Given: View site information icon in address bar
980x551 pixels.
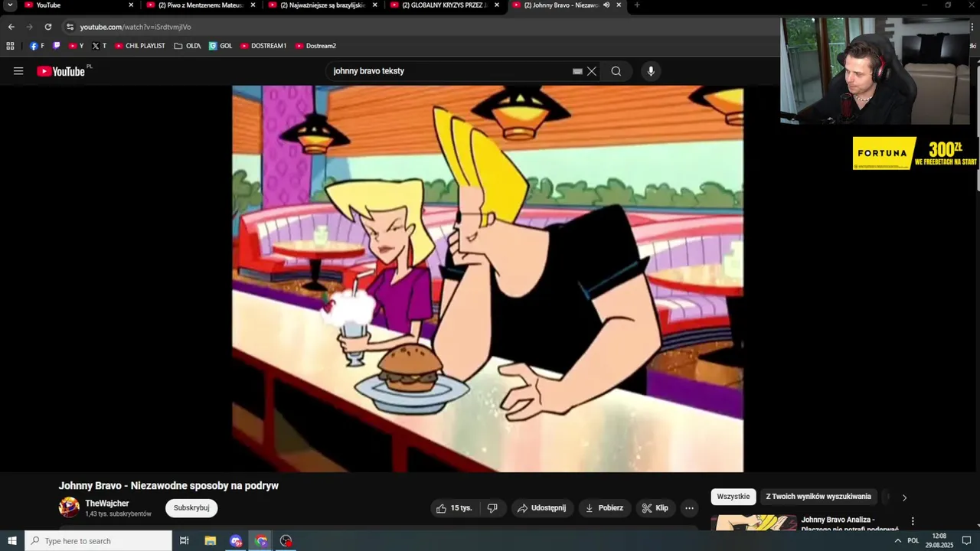Looking at the screenshot, I should click(x=70, y=27).
